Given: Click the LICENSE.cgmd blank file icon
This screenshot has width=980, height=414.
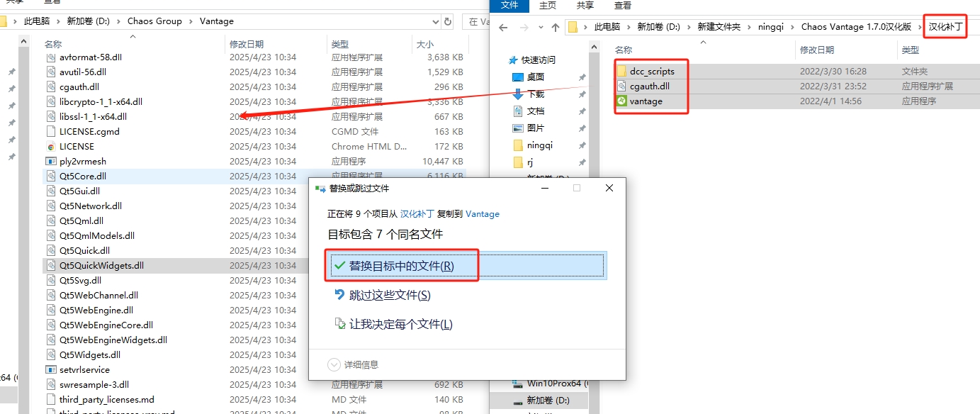Looking at the screenshot, I should click(51, 131).
